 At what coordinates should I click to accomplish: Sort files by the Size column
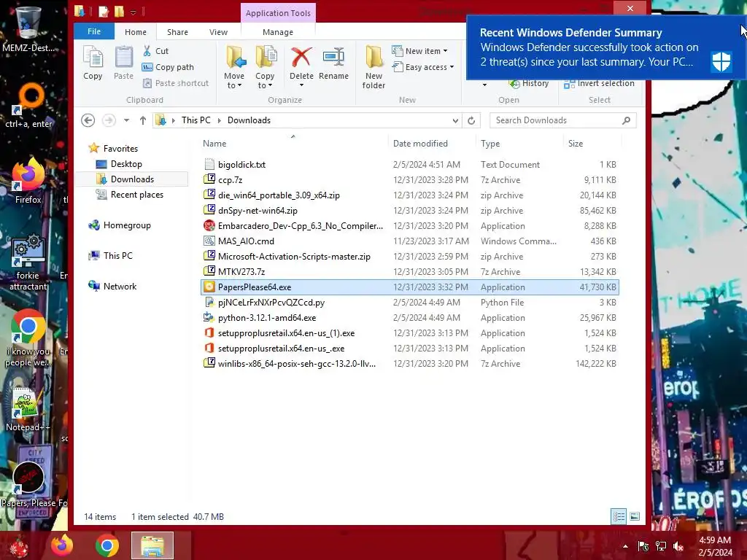pos(592,144)
